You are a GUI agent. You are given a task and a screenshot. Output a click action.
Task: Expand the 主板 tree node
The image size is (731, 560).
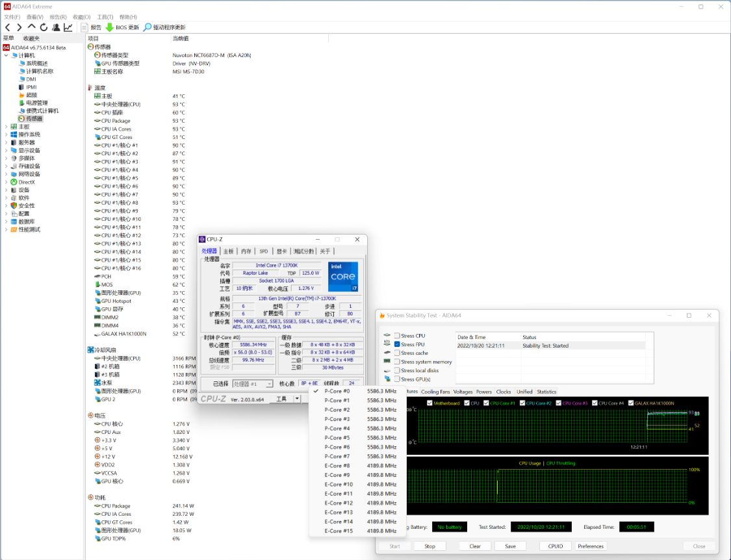coord(6,127)
